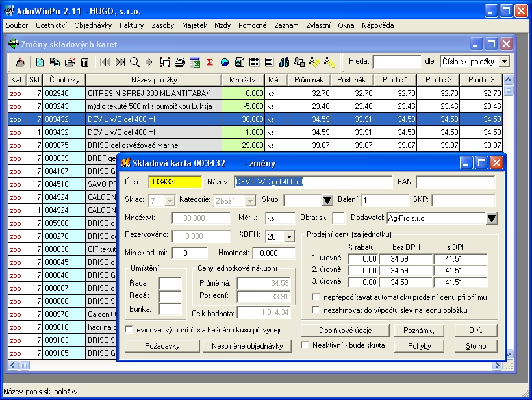Click the Excel export icon
Viewport: 532px width, 400px height.
click(x=194, y=62)
